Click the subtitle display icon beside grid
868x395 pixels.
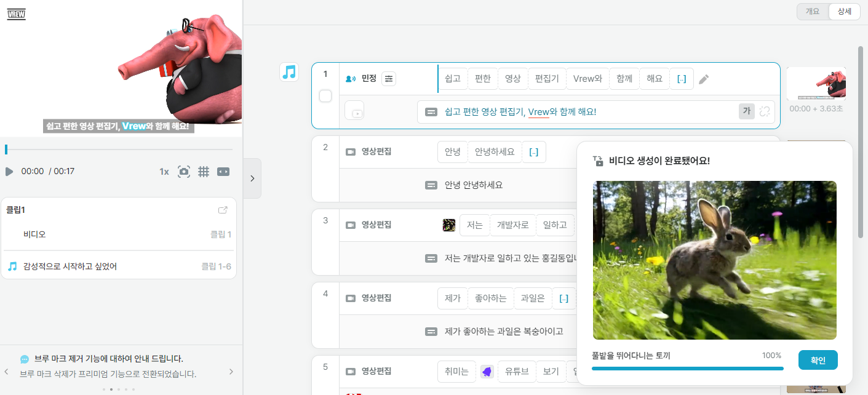[223, 172]
